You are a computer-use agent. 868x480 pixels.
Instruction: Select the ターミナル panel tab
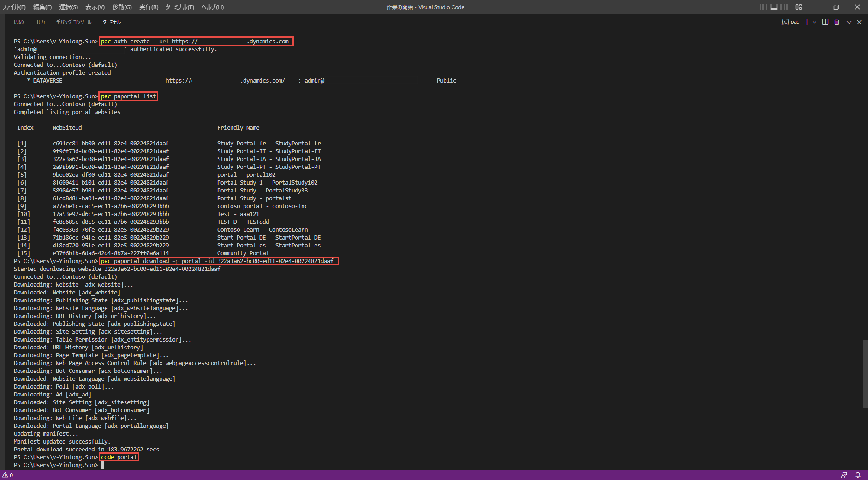click(112, 22)
